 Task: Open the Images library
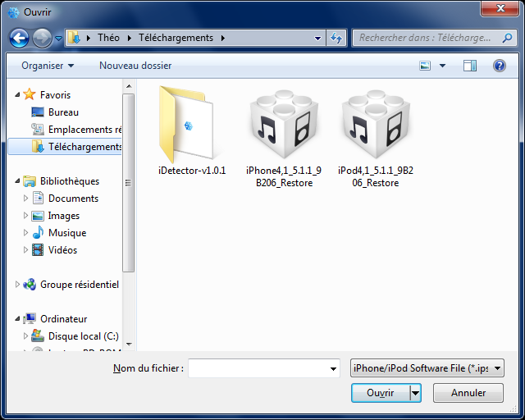(x=64, y=216)
